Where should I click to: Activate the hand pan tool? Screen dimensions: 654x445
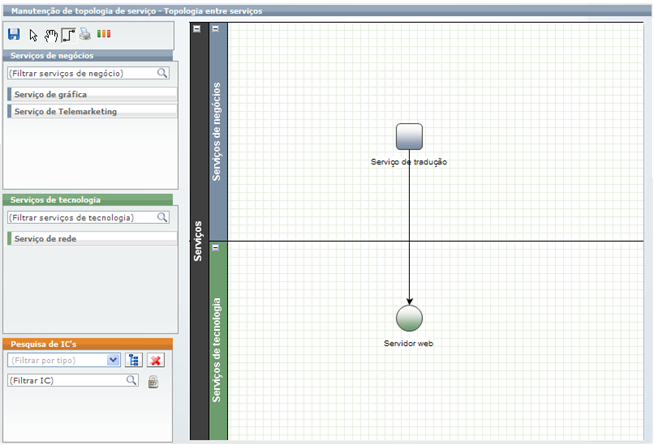(50, 35)
